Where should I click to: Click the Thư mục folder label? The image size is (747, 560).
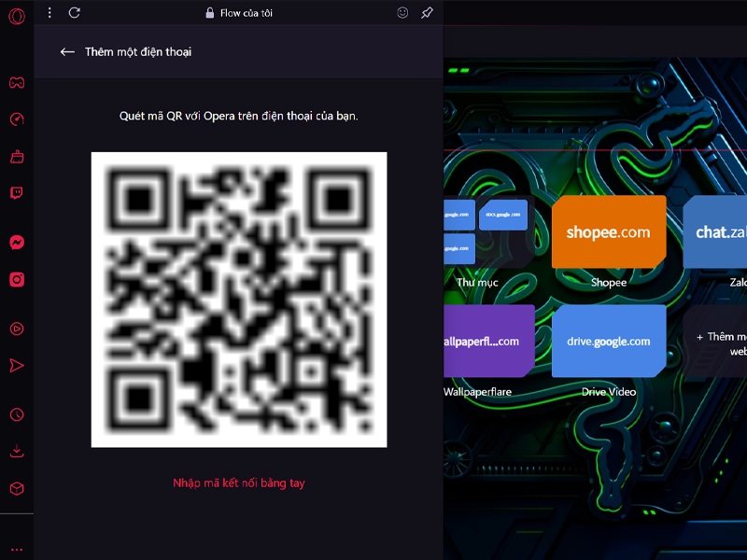pyautogui.click(x=477, y=283)
